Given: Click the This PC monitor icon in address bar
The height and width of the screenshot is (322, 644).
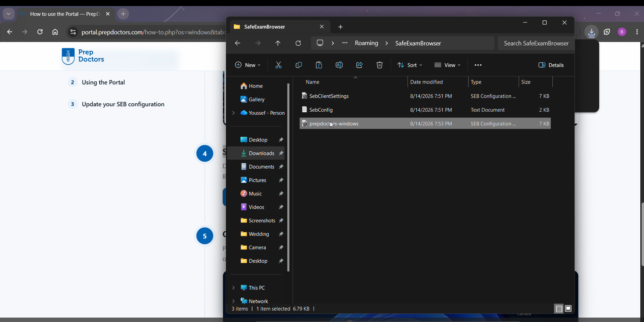Looking at the screenshot, I should [320, 43].
